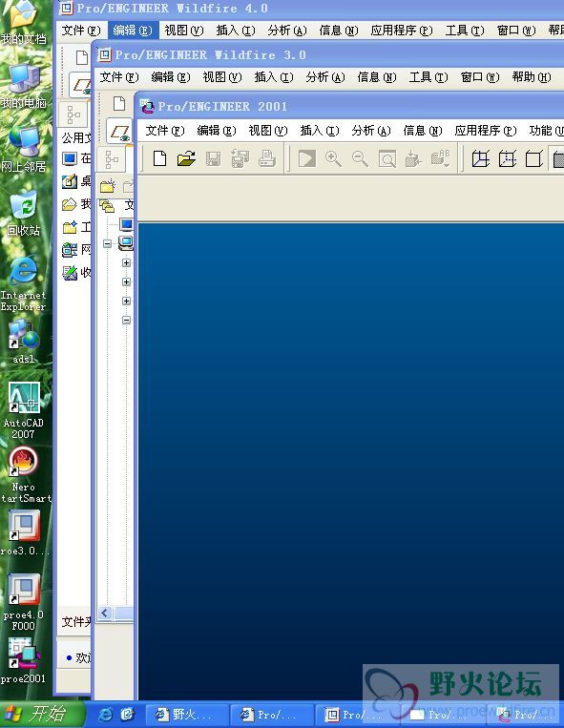
Task: Click 野火 taskbar button
Action: coord(187,715)
